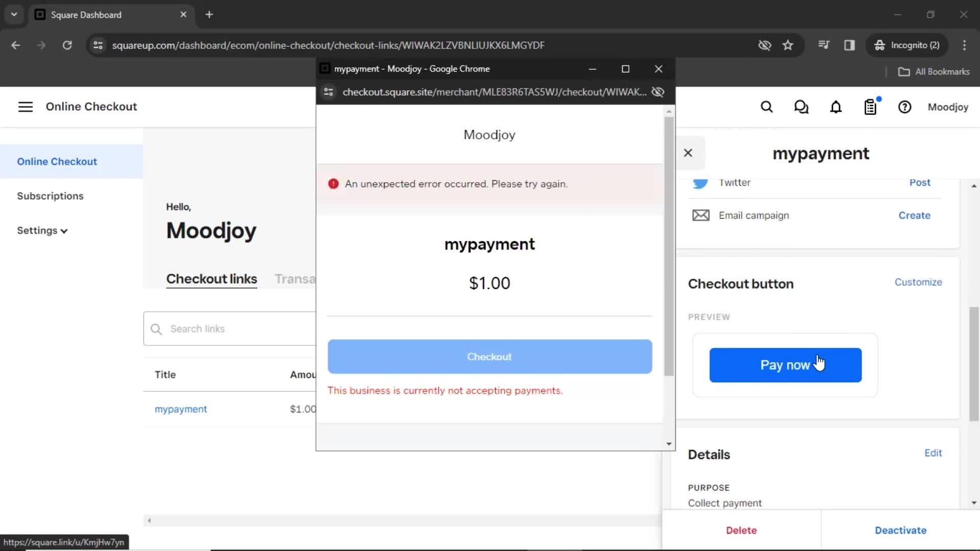Image resolution: width=980 pixels, height=551 pixels.
Task: Bookmark this page with the star icon
Action: tap(788, 45)
